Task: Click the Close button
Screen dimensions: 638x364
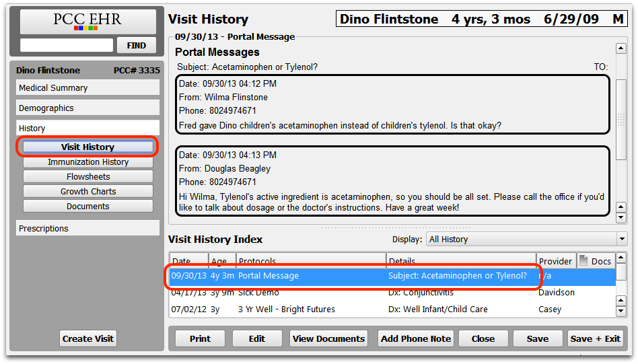Action: [x=483, y=338]
